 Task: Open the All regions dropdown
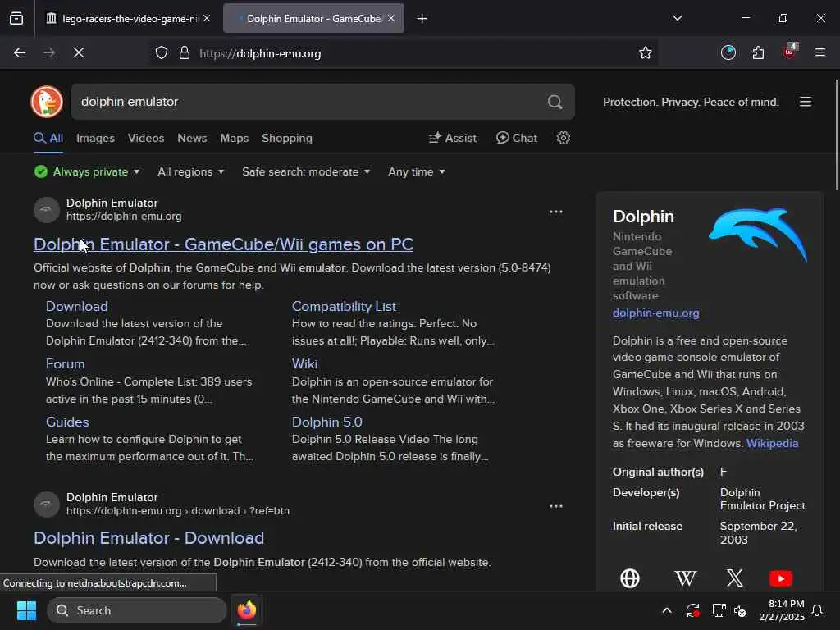point(190,171)
